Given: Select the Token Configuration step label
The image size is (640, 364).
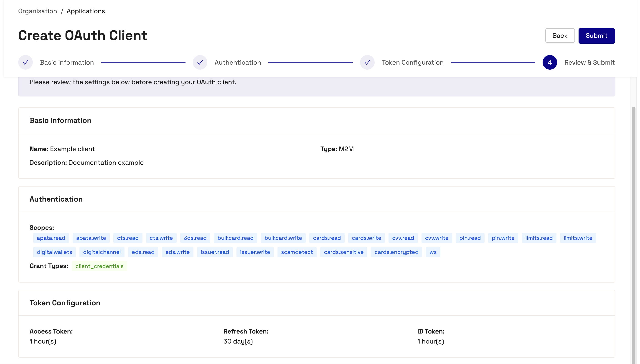Looking at the screenshot, I should coord(412,62).
